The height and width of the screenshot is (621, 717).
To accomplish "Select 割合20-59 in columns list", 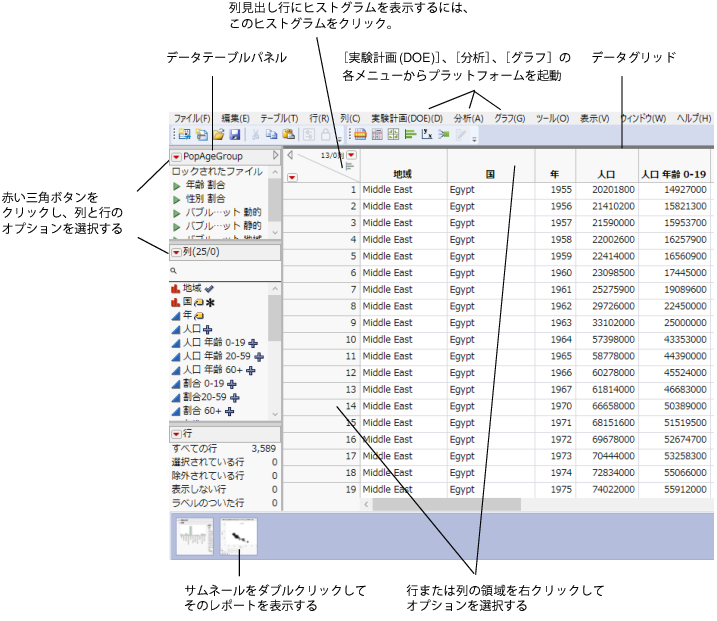I will [205, 397].
